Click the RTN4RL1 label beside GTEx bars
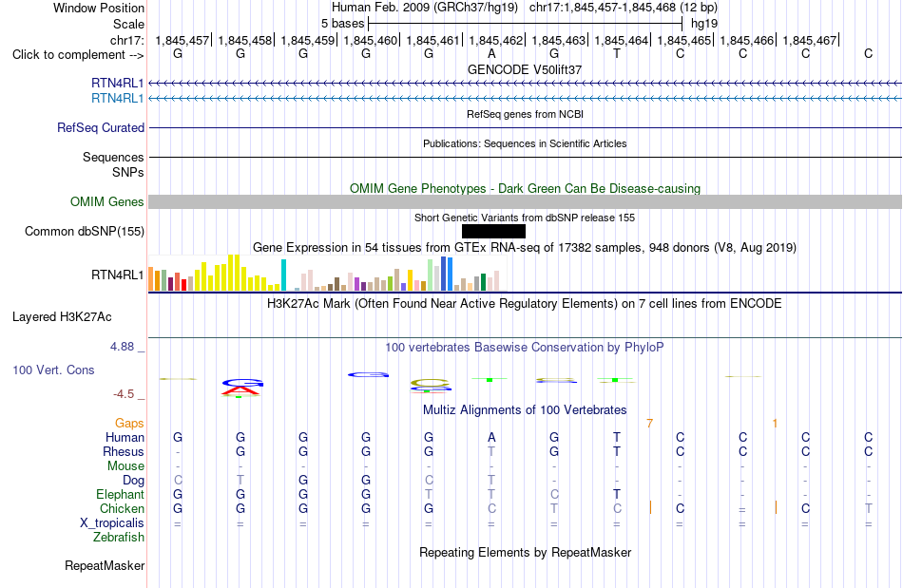The image size is (903, 588). pos(118,275)
